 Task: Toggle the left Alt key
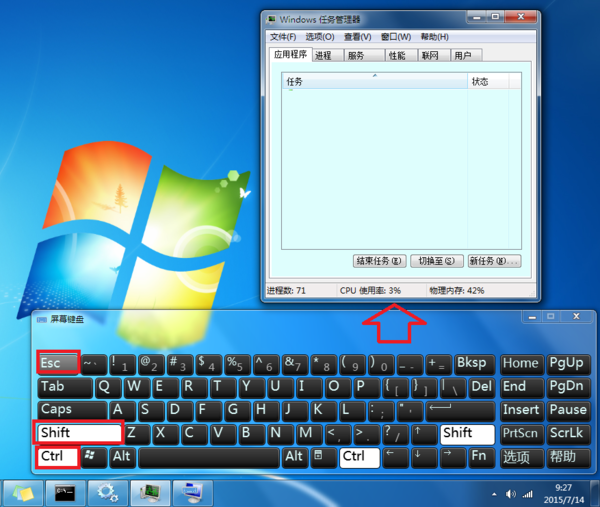pos(122,457)
